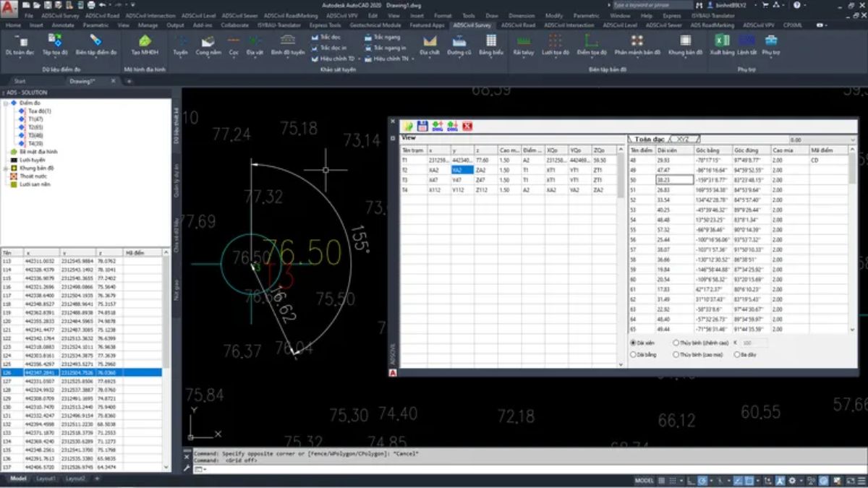Click the K value input field
Screen dimensions: 868x488
tap(756, 343)
